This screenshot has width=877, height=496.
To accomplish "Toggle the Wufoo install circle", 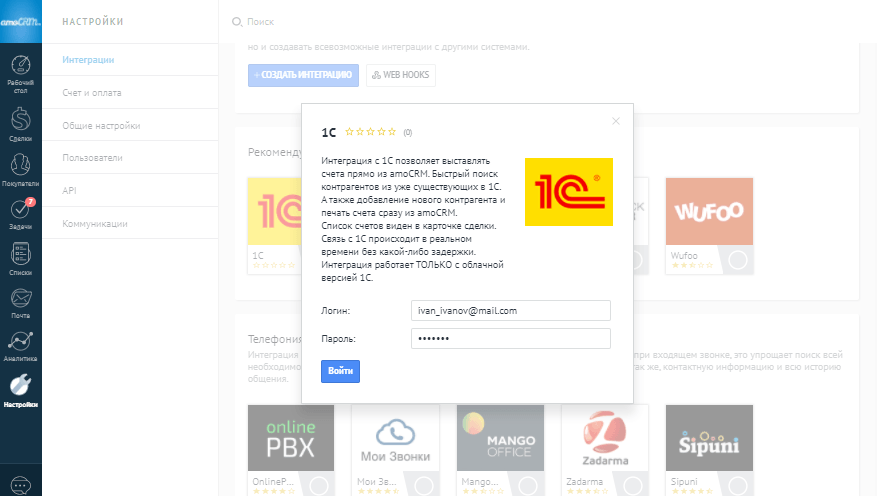I will 738,260.
